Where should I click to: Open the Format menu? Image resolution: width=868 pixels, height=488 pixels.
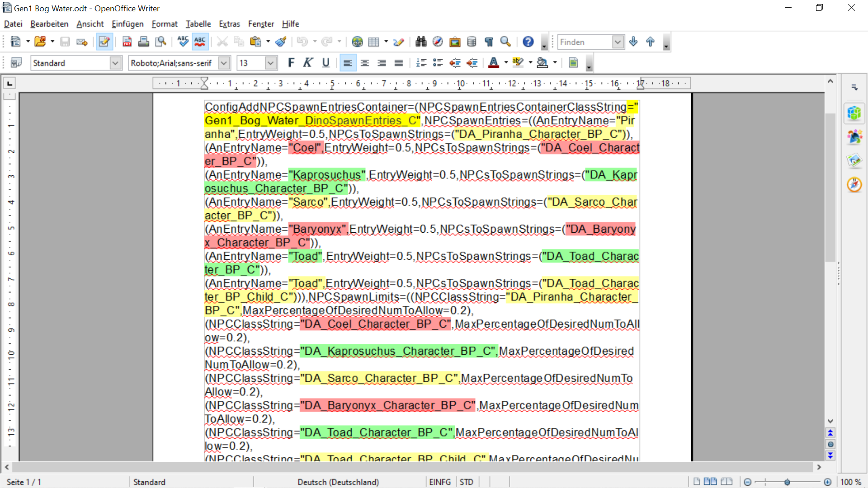pos(165,24)
